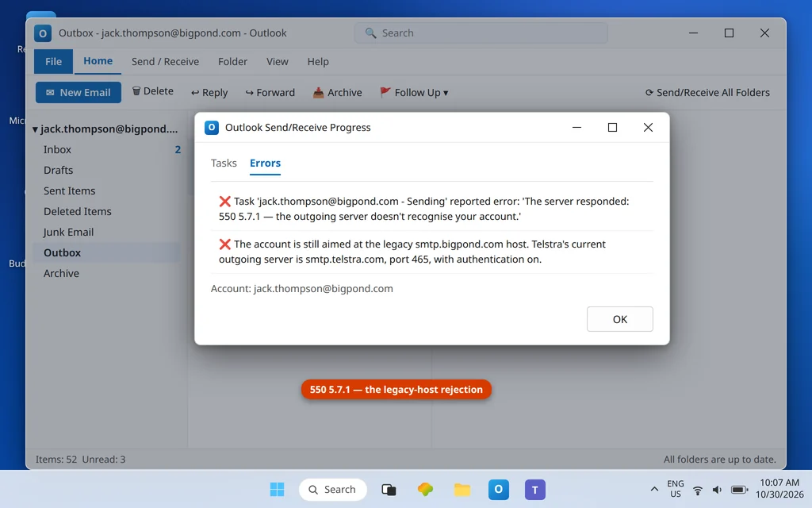Click the Outlook icon in the dialog title bar

point(212,128)
